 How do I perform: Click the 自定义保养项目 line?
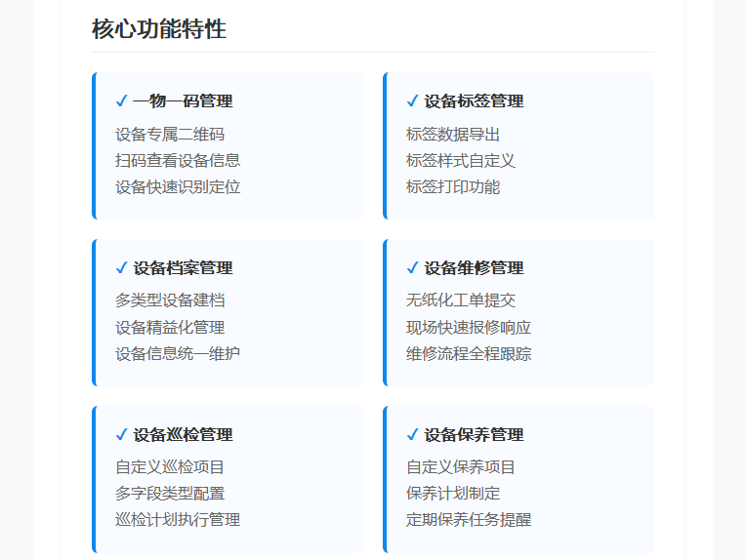461,466
